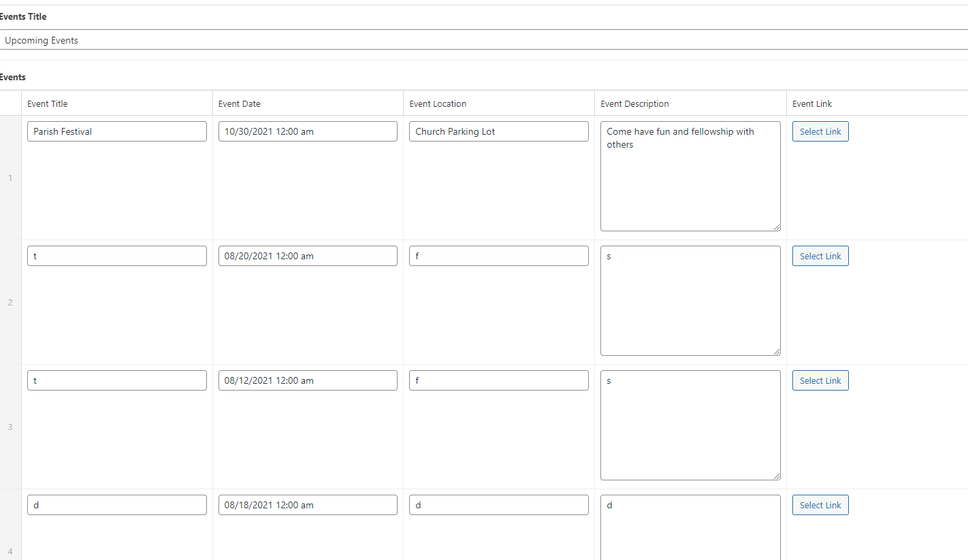The image size is (968, 560).
Task: Click the Event Title field in row 2
Action: (117, 256)
